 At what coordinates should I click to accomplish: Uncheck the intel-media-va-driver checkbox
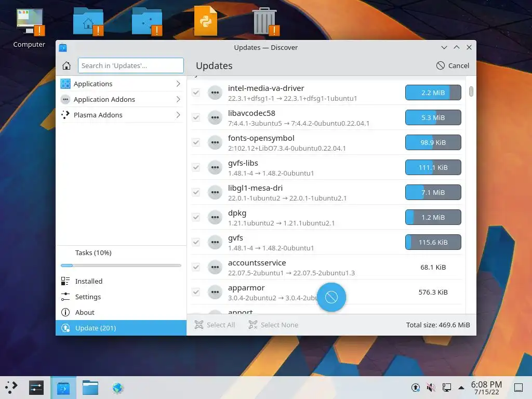click(x=196, y=92)
